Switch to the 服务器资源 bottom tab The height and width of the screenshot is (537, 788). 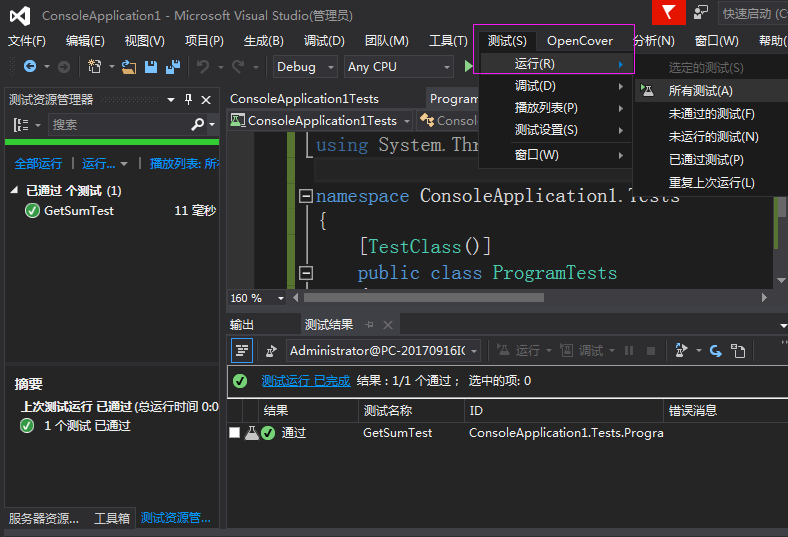44,518
